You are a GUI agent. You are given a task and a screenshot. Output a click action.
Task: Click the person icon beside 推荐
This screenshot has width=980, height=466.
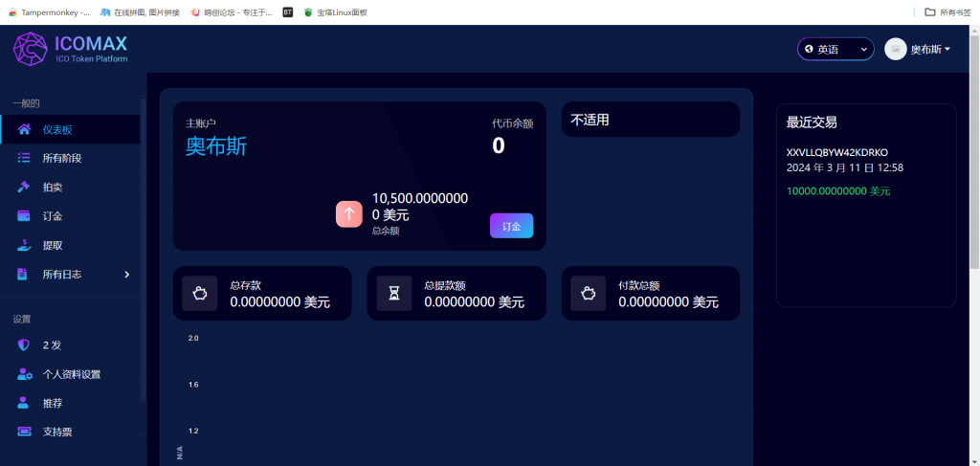[23, 402]
